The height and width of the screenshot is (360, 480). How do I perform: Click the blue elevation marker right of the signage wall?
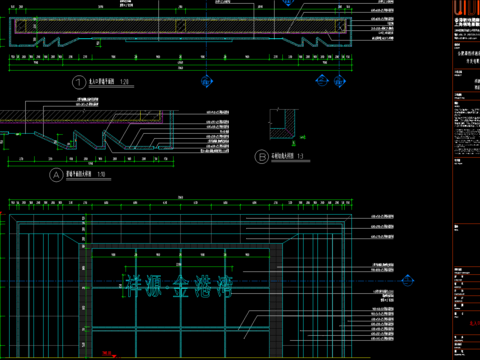point(407,281)
